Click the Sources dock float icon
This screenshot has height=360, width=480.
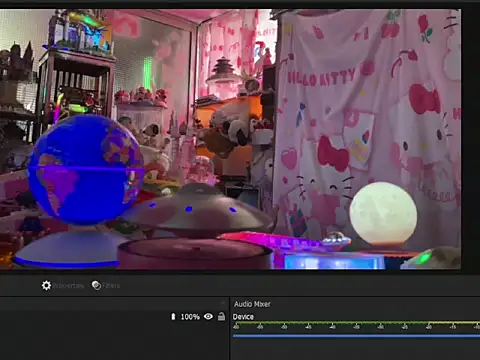(223, 303)
